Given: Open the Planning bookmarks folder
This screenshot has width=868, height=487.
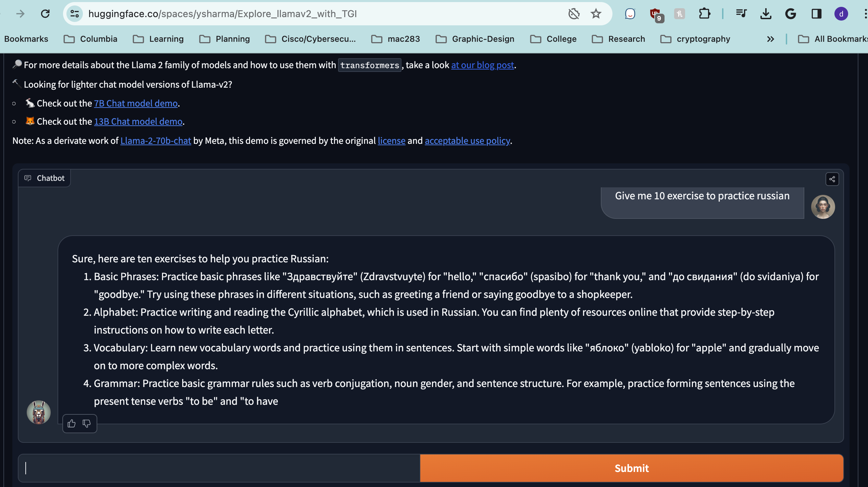Looking at the screenshot, I should point(224,39).
